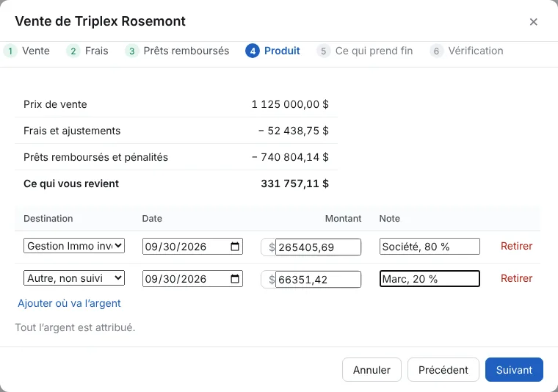
Task: Go back with Précédent button
Action: [443, 369]
